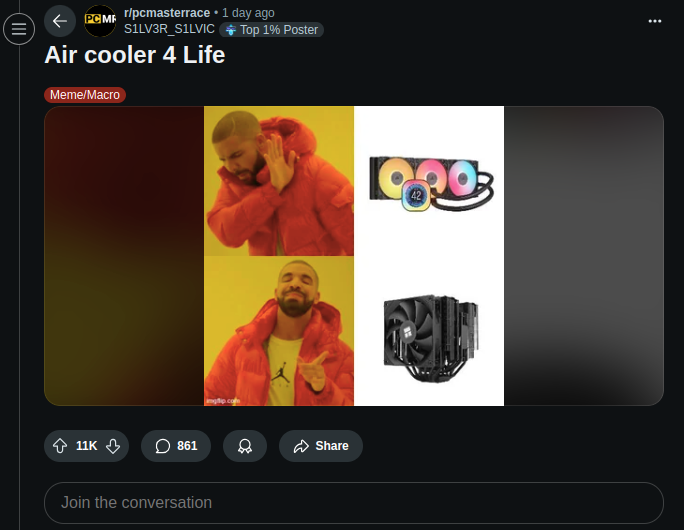The height and width of the screenshot is (530, 684).
Task: Click into Join the conversation field
Action: (x=354, y=503)
